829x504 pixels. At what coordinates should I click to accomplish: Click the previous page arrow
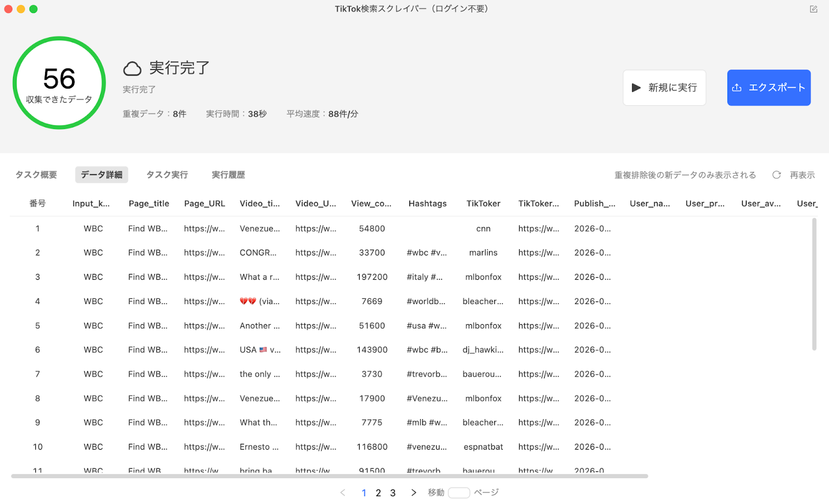(342, 493)
